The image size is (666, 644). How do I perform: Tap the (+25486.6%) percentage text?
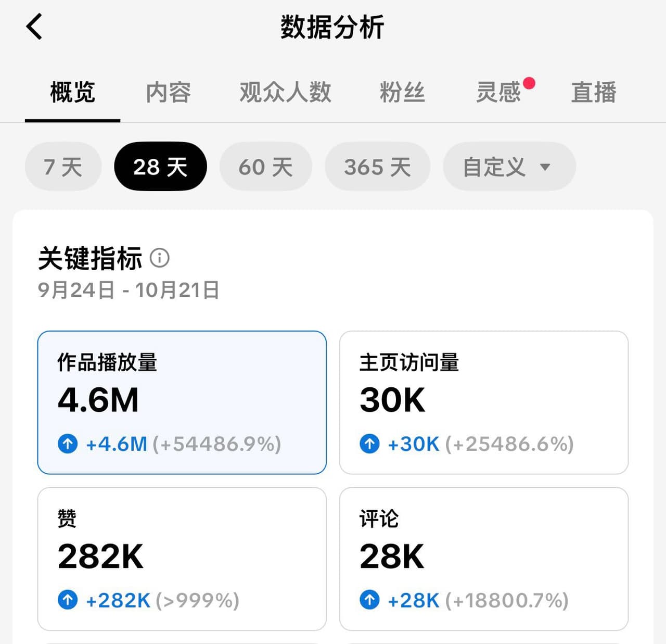pyautogui.click(x=509, y=444)
